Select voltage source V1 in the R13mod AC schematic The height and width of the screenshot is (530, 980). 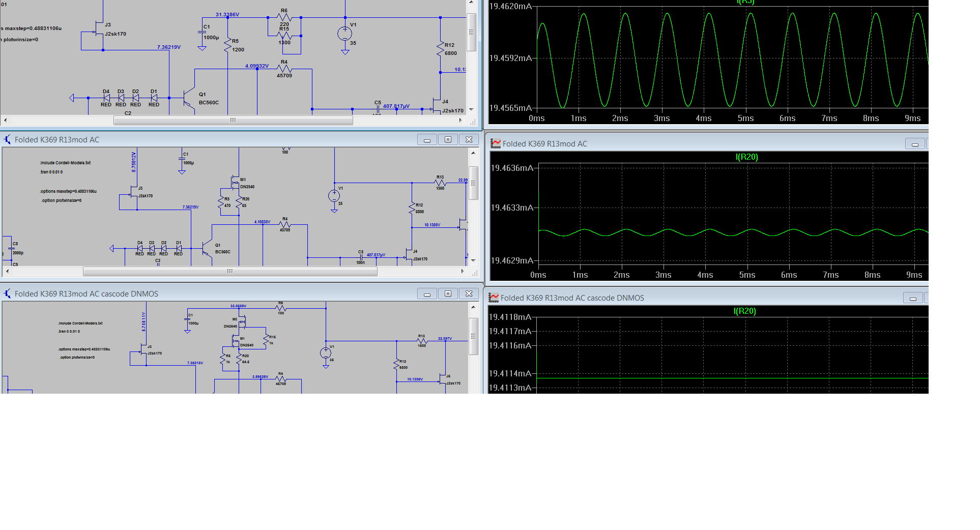[334, 196]
